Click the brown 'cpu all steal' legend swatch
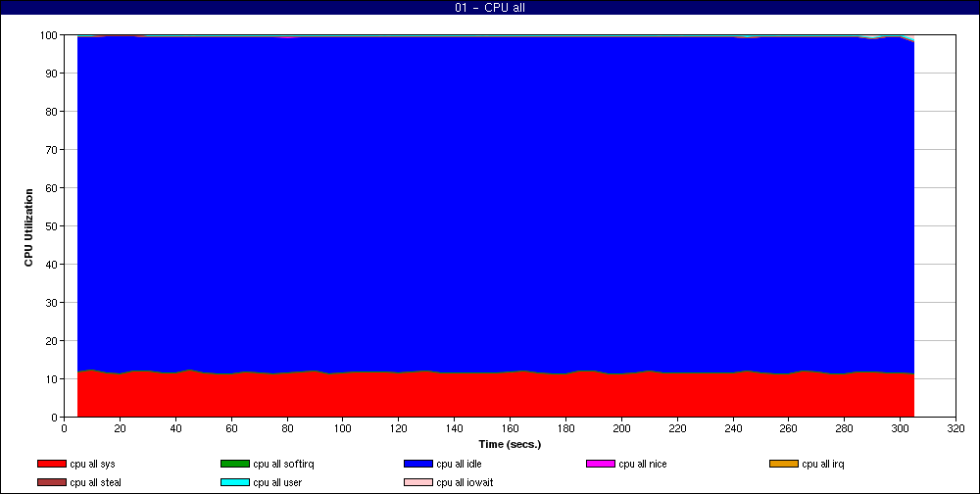The height and width of the screenshot is (494, 980). pos(51,482)
